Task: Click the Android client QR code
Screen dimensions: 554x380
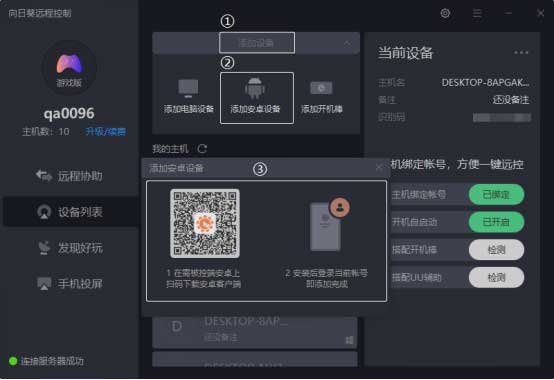Action: (205, 223)
